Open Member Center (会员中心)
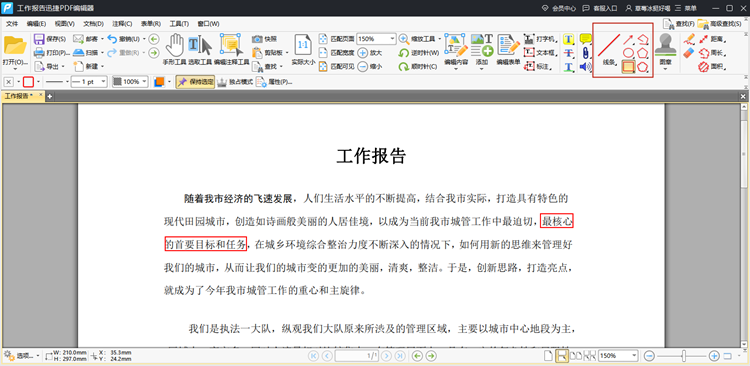Screen dimensions: 750x366 [559, 8]
